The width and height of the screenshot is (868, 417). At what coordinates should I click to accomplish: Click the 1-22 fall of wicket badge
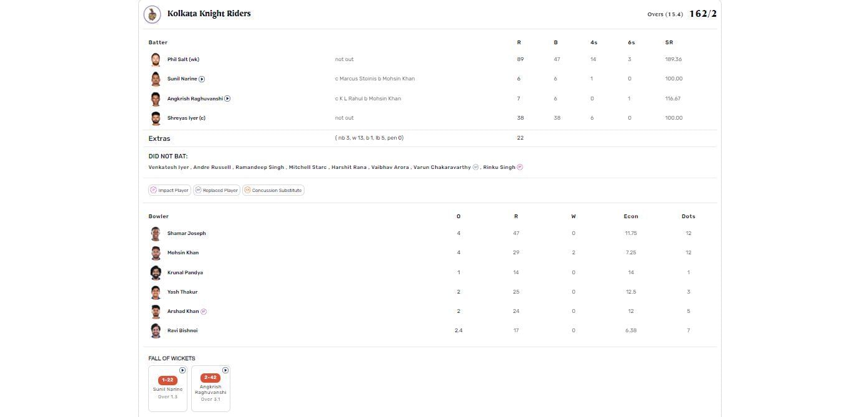167,380
